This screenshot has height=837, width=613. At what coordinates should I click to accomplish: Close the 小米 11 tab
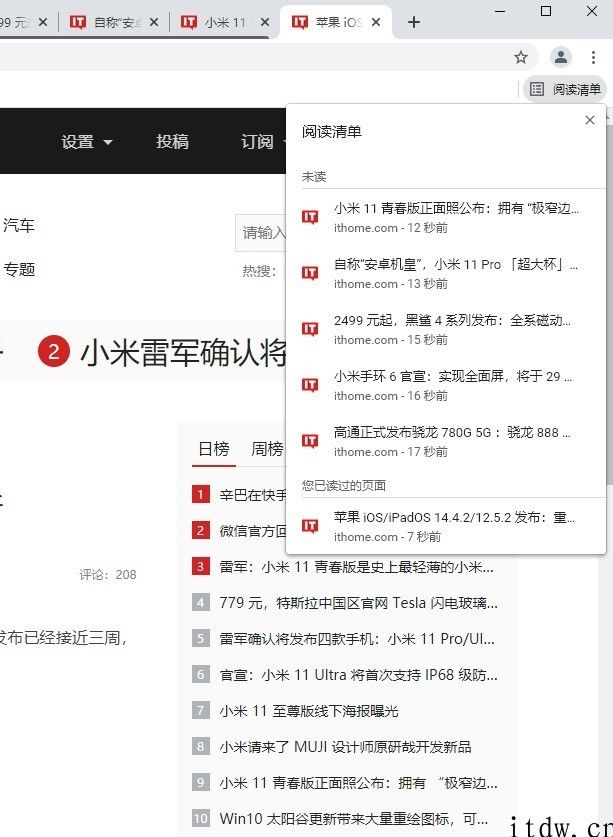click(x=265, y=22)
